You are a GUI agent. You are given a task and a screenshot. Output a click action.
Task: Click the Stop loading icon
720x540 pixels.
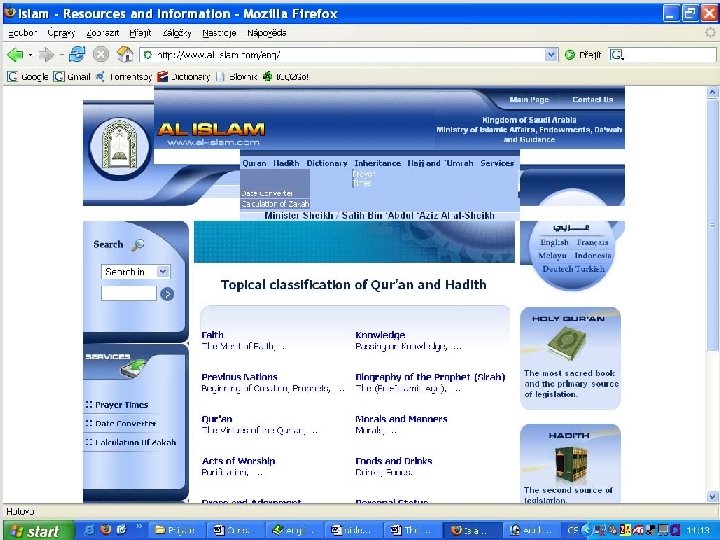(101, 55)
